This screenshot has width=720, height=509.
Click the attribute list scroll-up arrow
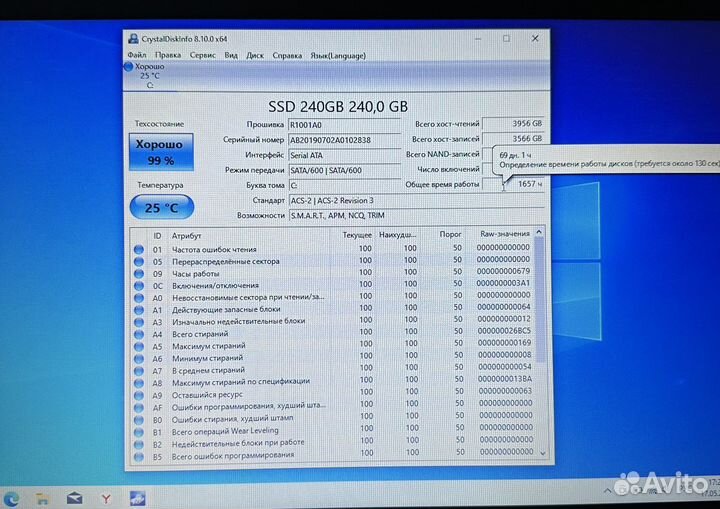[540, 232]
